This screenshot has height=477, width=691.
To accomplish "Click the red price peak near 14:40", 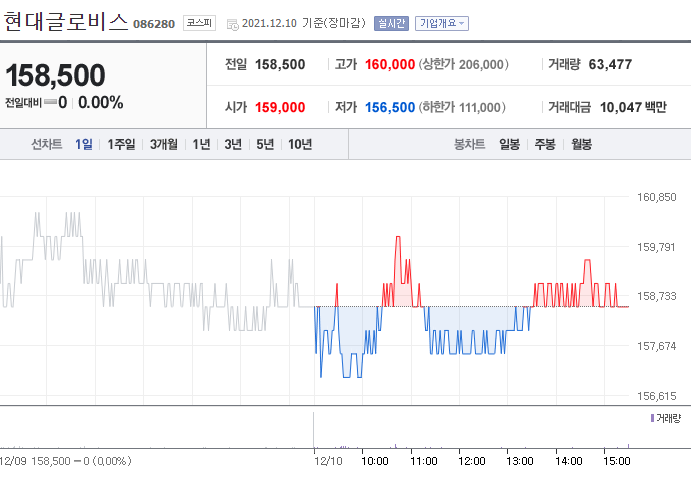I will pos(587,261).
